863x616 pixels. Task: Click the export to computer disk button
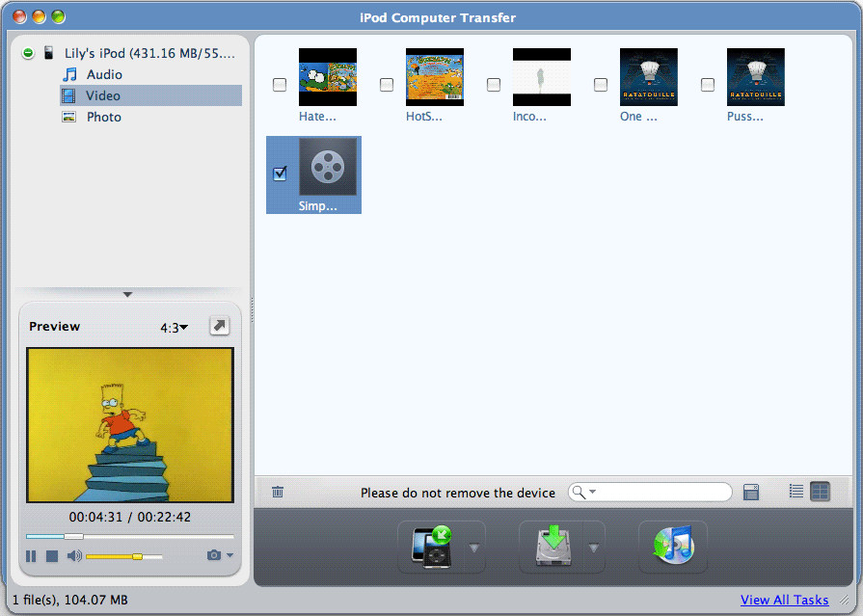point(553,548)
